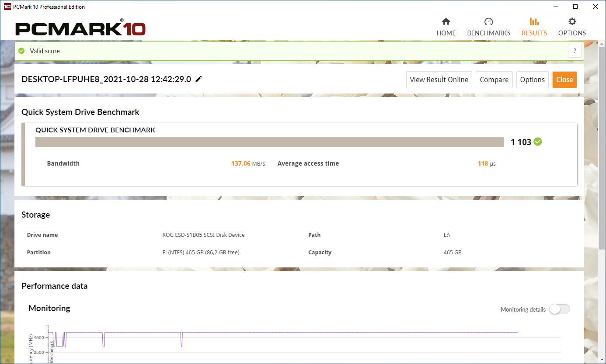The width and height of the screenshot is (606, 364).
Task: Click the Quick System Drive Benchmark heading
Action: [x=80, y=112]
